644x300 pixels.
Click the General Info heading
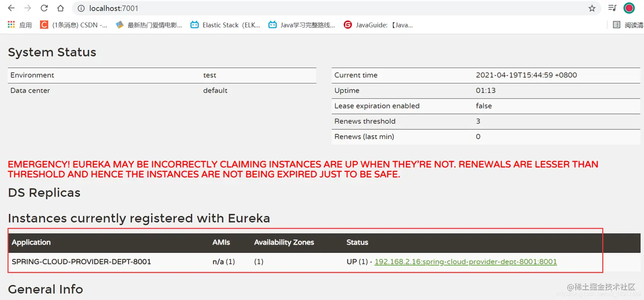(x=46, y=289)
